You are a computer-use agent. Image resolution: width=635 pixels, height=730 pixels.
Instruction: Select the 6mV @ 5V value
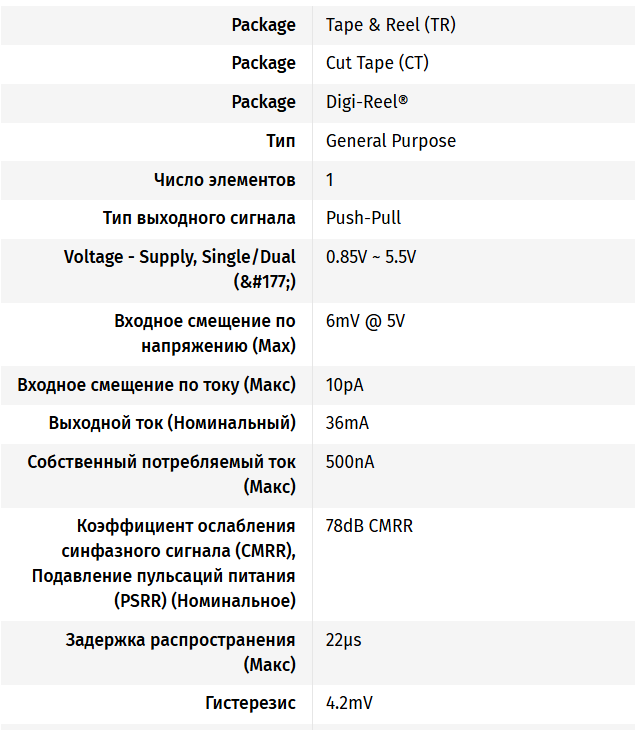click(365, 321)
